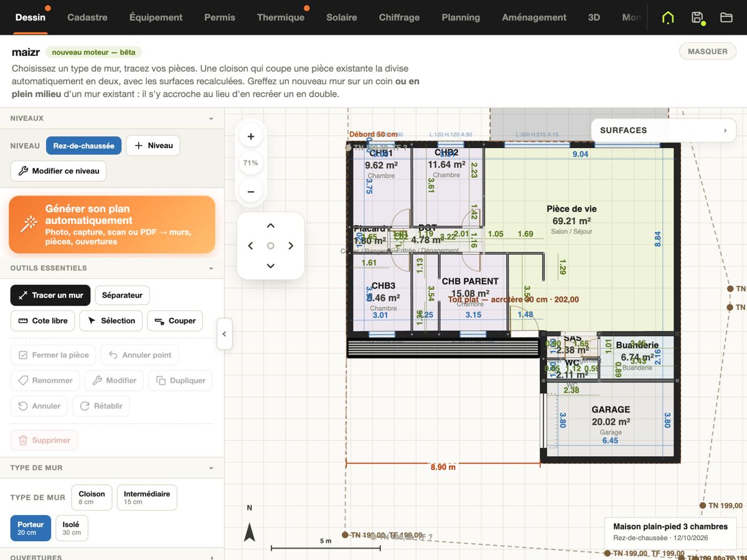This screenshot has height=560, width=747.
Task: Click Fermer la pièce
Action: tap(54, 355)
